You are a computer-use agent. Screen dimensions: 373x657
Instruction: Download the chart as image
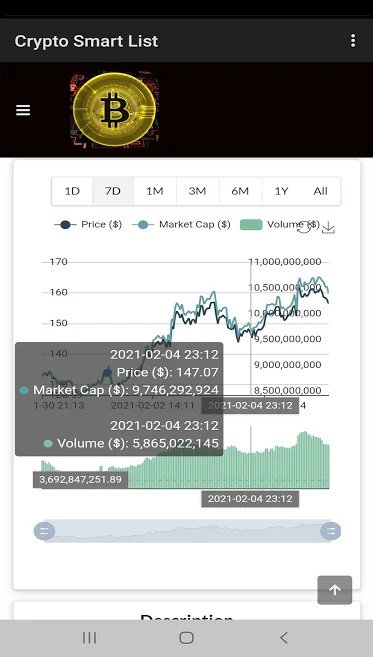329,228
